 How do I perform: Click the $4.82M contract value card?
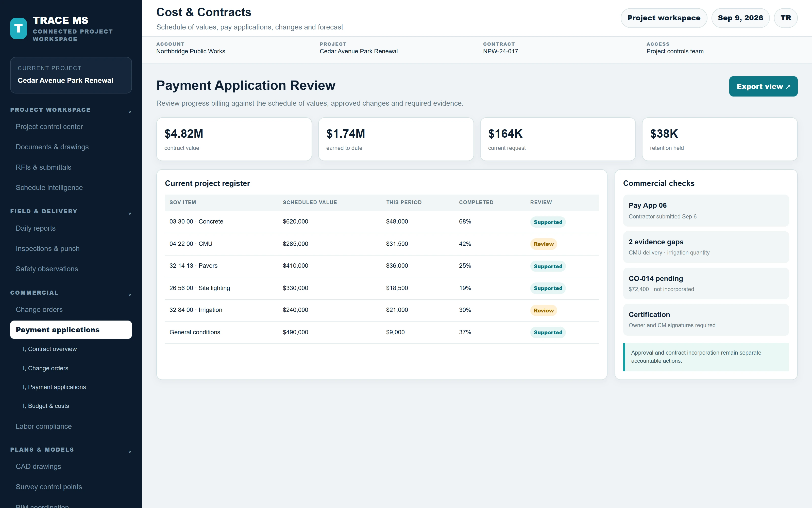(234, 139)
